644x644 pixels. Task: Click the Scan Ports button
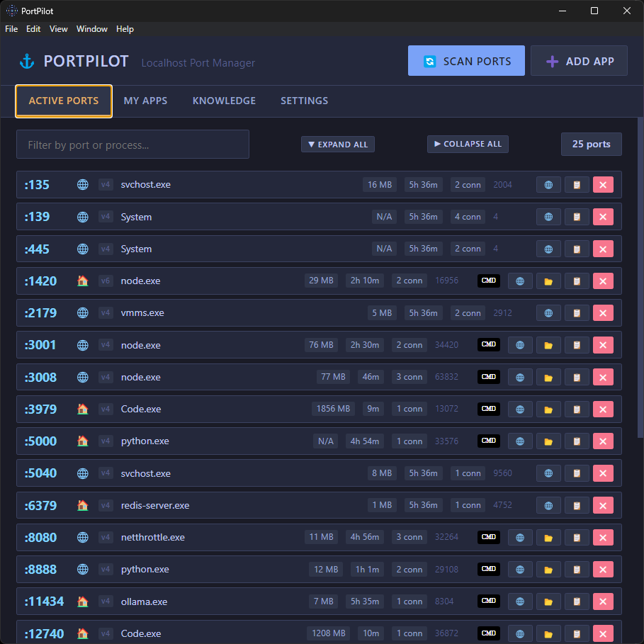(466, 61)
